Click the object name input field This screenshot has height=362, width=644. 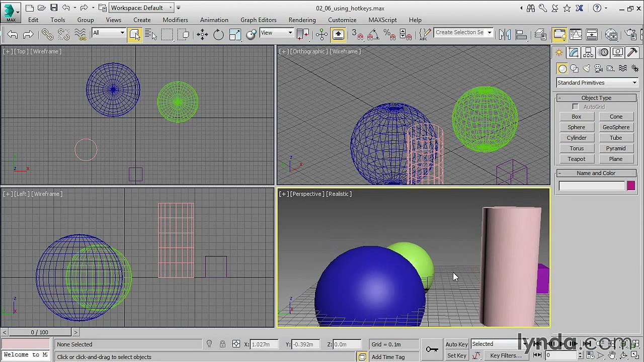pos(592,186)
